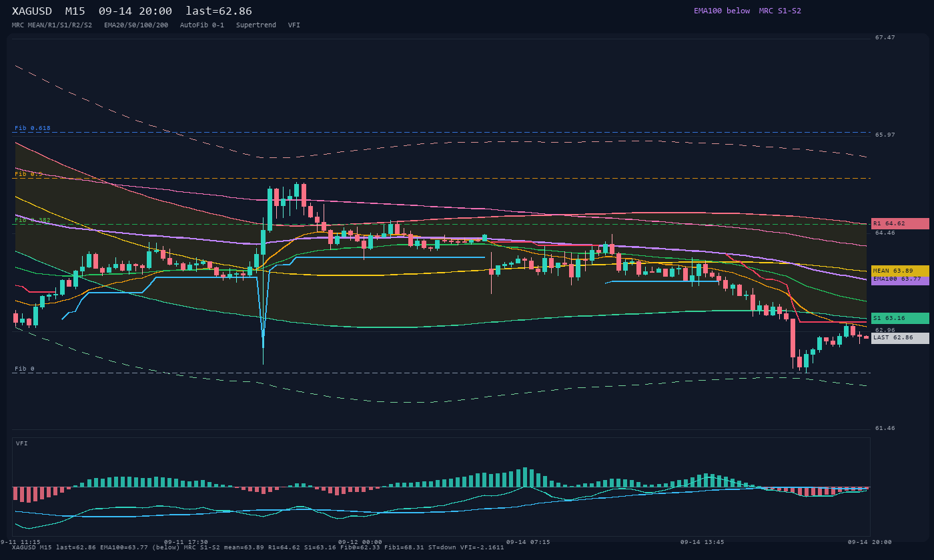
Task: Click the AutoFib 0-1 indicator label
Action: 202,25
